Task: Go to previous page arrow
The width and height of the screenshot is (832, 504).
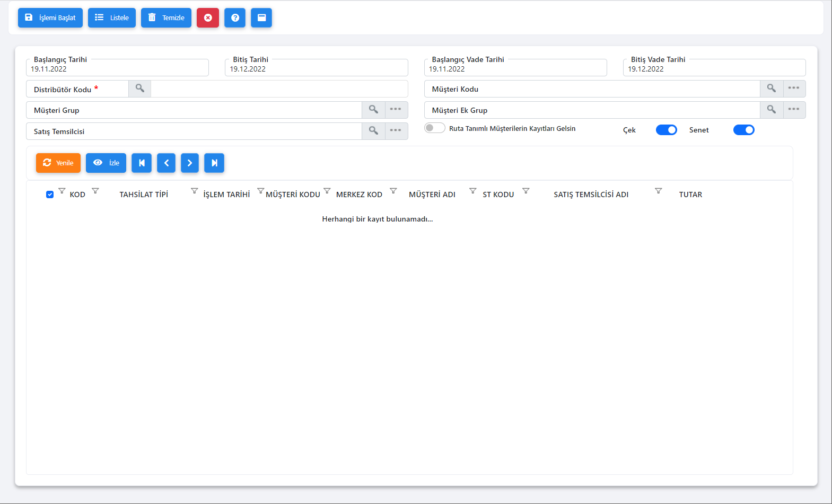Action: [166, 163]
